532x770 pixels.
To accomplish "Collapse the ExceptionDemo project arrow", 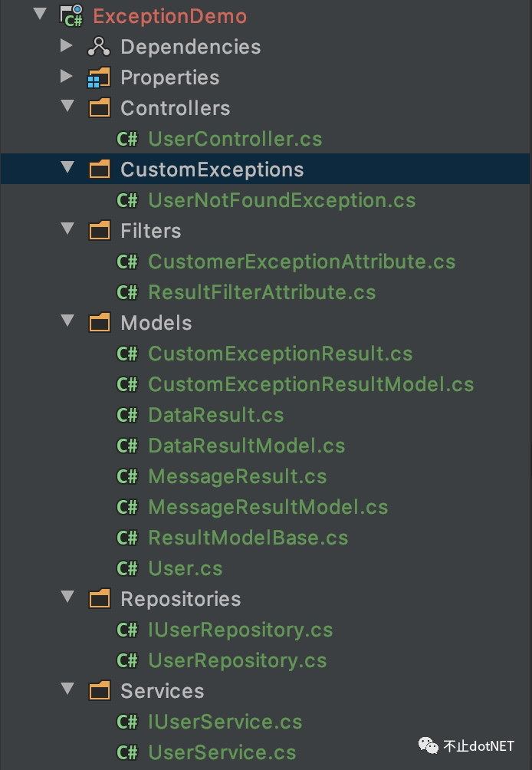I will coord(40,15).
